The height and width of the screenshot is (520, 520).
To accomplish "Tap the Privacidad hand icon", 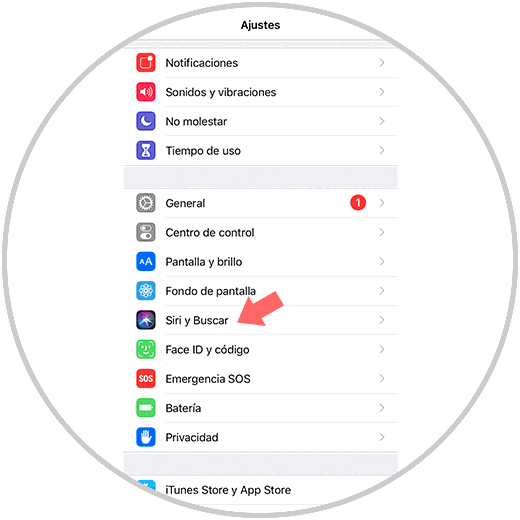I will point(146,437).
